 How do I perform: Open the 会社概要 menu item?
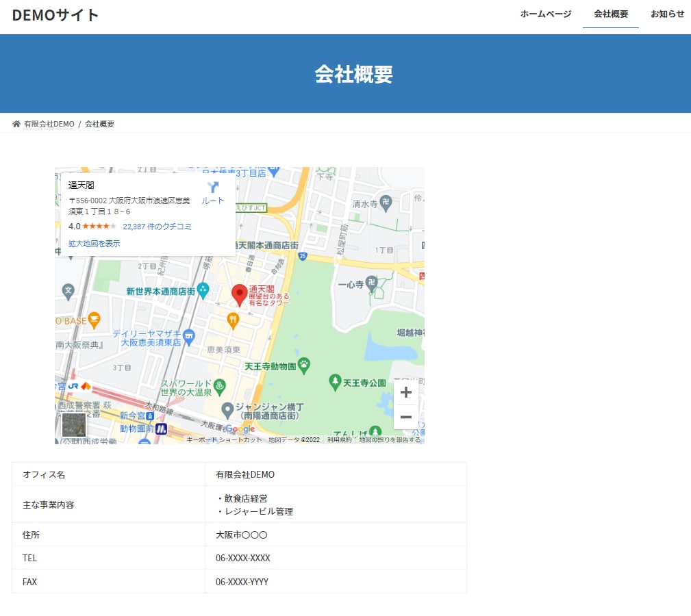(611, 14)
